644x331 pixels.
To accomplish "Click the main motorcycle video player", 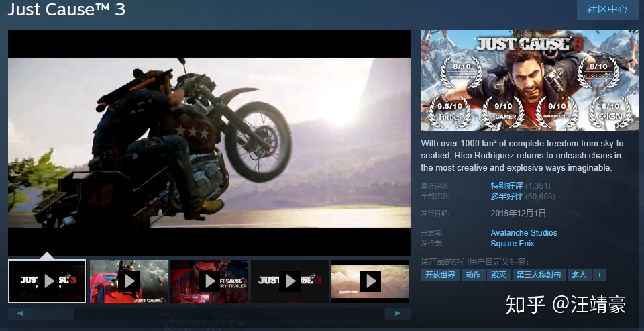I will point(209,142).
